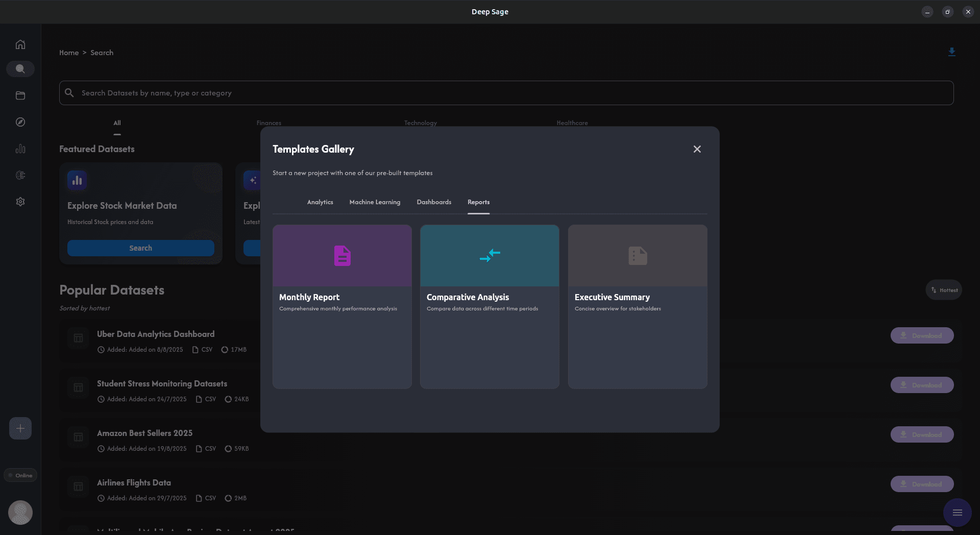980x535 pixels.
Task: Open the compass Explore sidebar icon
Action: pos(20,122)
